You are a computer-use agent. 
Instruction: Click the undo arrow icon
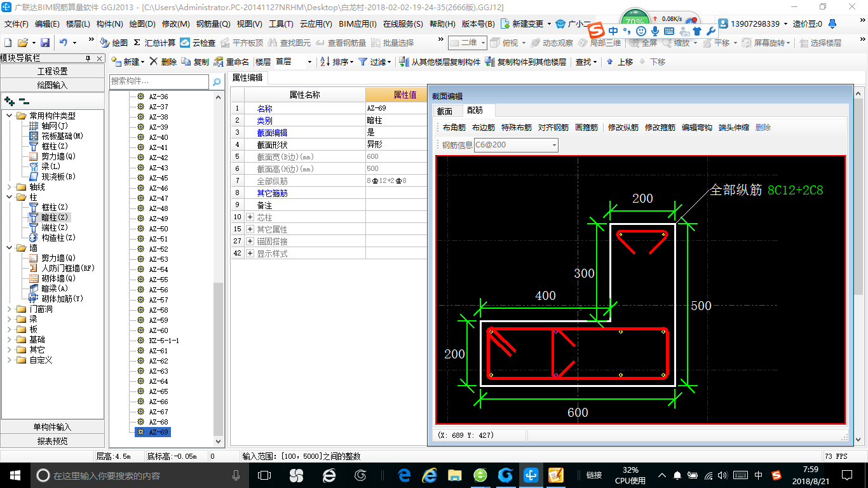(x=64, y=43)
